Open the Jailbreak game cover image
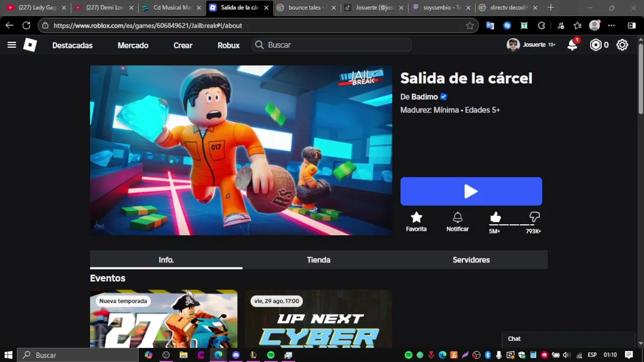644x362 pixels. pyautogui.click(x=241, y=150)
